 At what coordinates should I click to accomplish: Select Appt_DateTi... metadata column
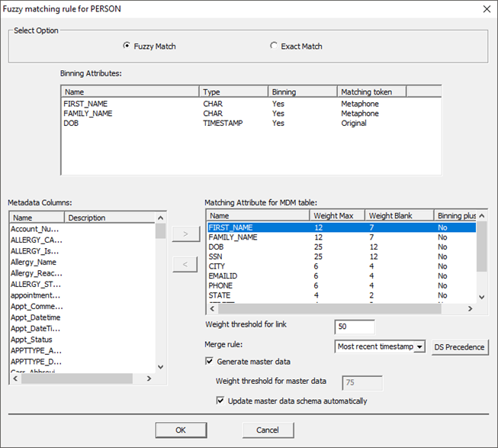[36, 328]
